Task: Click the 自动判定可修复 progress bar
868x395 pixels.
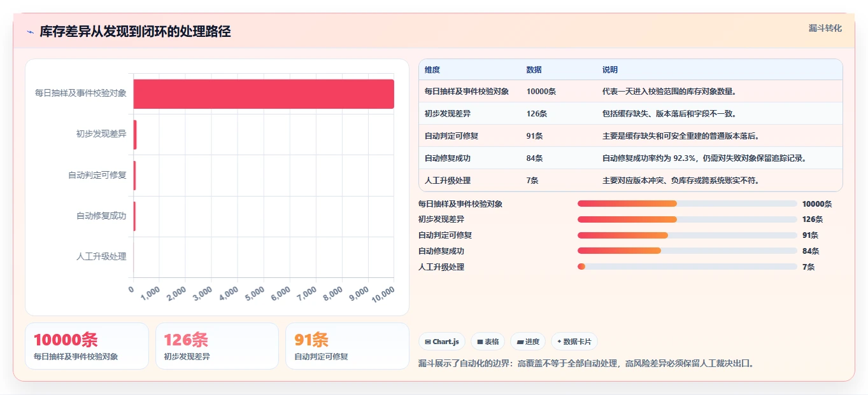Action: coord(687,235)
